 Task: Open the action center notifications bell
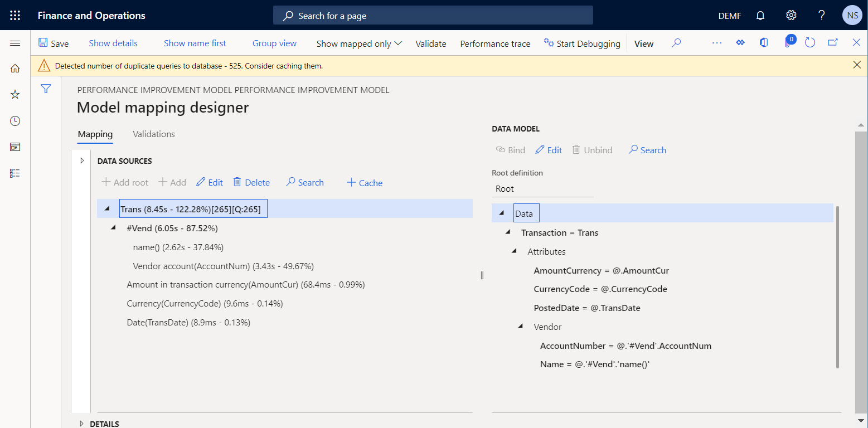point(760,15)
